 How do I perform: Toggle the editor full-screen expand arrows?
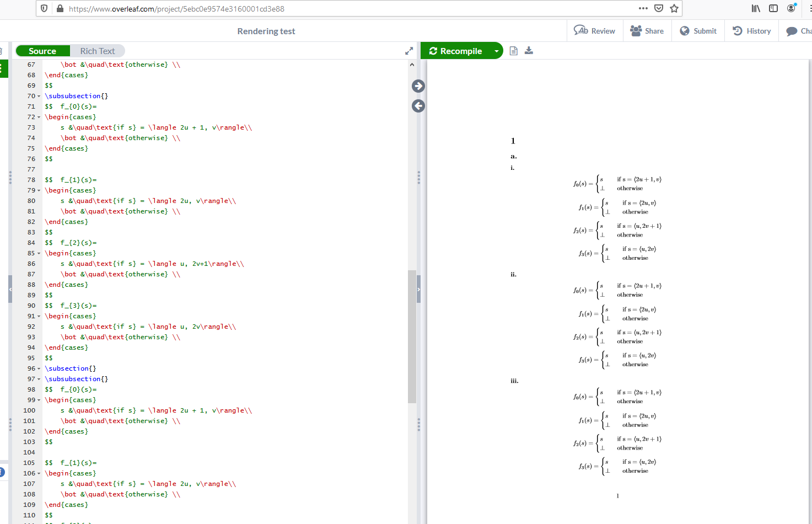(x=408, y=50)
